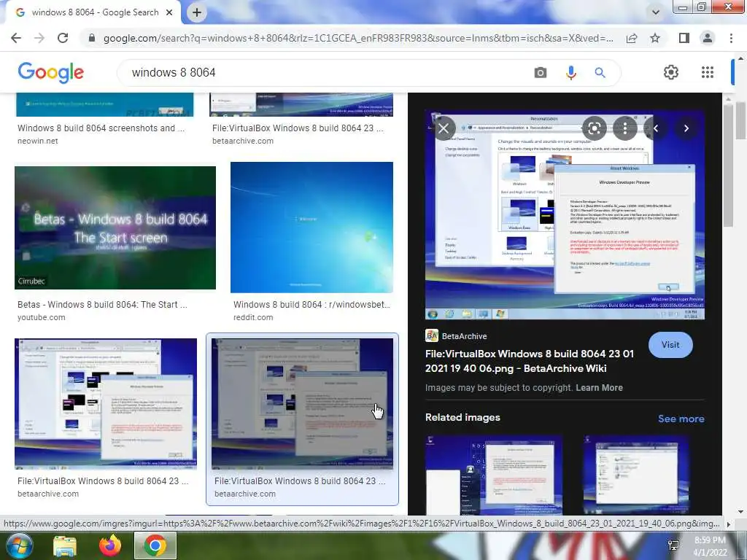Click the Google Lens icon on preview
This screenshot has width=747, height=560.
click(594, 128)
